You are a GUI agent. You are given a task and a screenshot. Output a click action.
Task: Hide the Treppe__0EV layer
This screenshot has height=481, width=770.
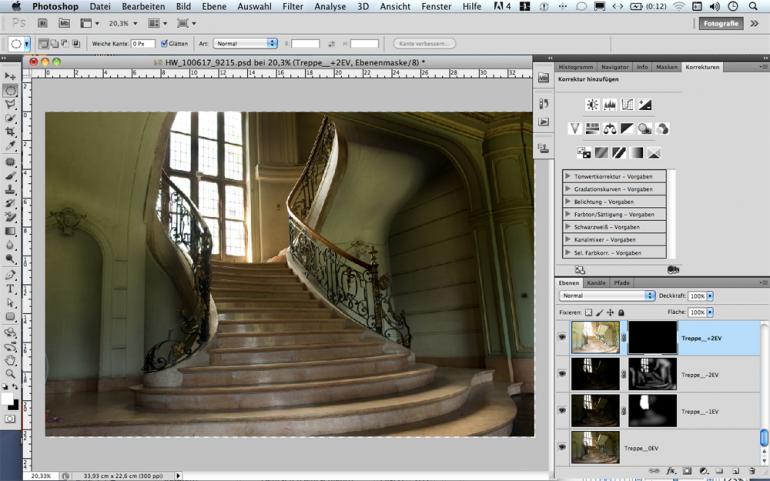click(562, 447)
